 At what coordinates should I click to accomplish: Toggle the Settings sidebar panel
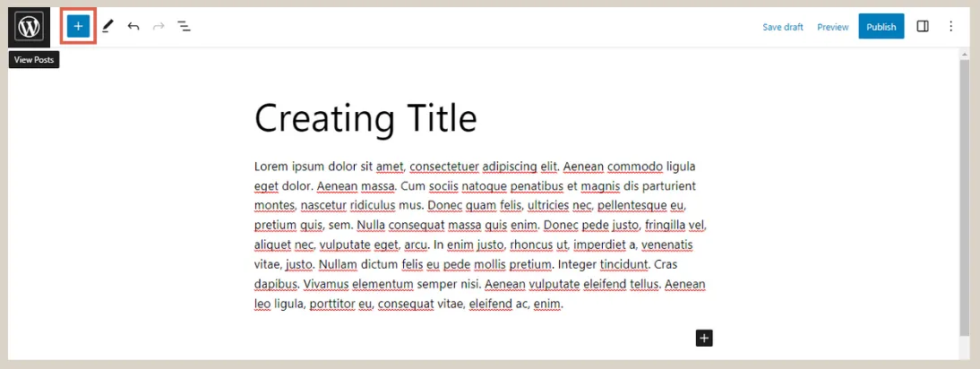(923, 27)
